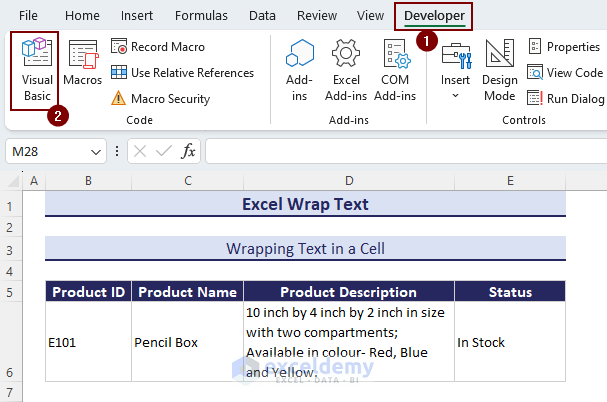Select row 5 header
Screen dimensions: 607x402
pos(11,292)
